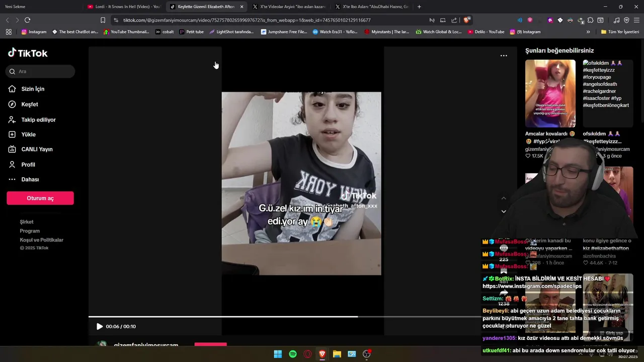Open the tab groups grid icon
The height and width of the screenshot is (362, 644).
pyautogui.click(x=9, y=32)
